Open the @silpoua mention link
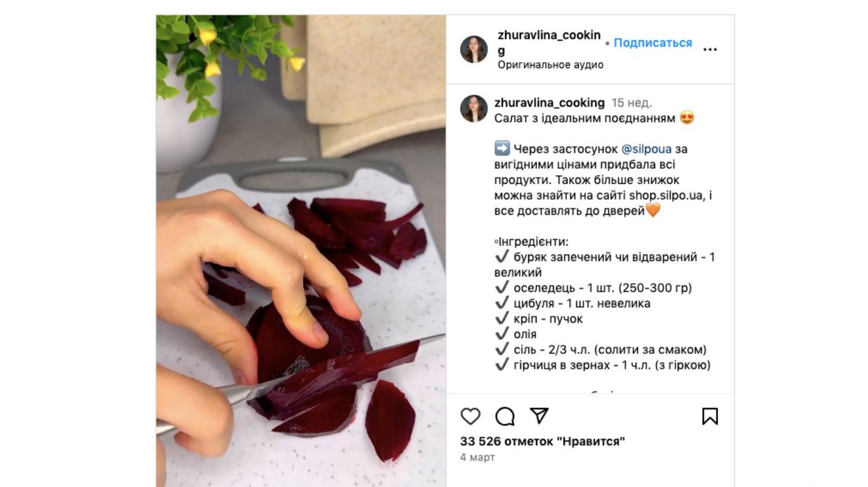868x487 pixels. pos(646,149)
